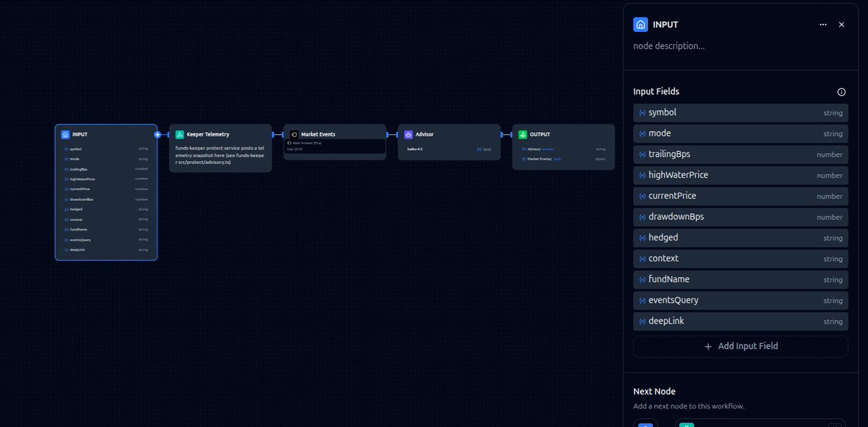
Task: Click the variable icon of the mode field
Action: click(x=642, y=134)
